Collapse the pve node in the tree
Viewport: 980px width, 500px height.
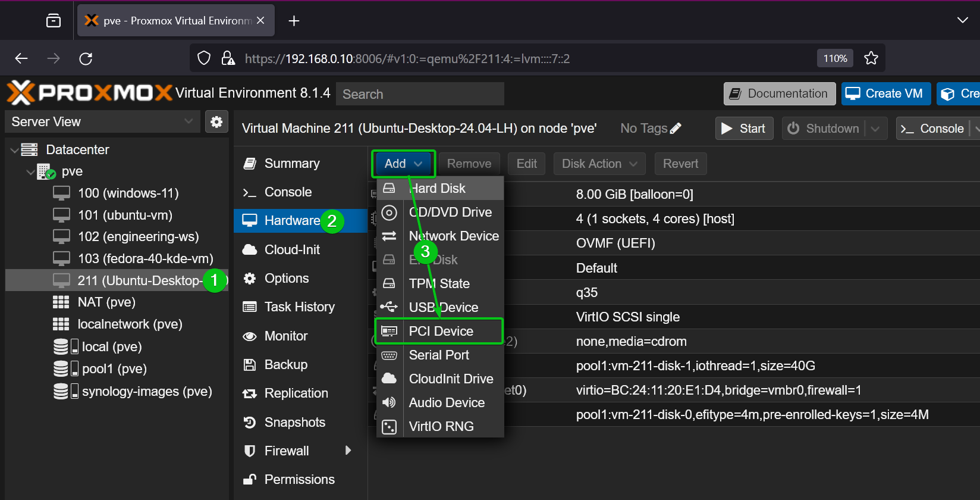tap(30, 172)
